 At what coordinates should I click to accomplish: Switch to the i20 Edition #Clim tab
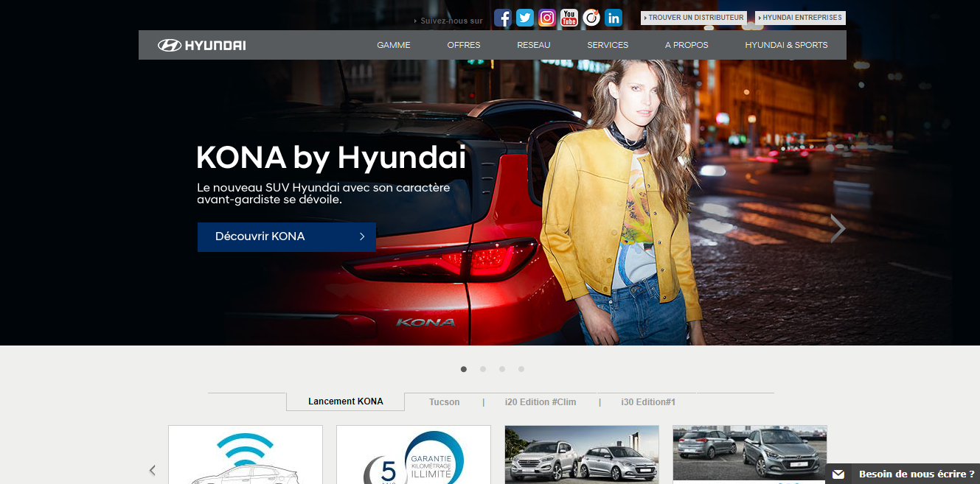(x=541, y=402)
